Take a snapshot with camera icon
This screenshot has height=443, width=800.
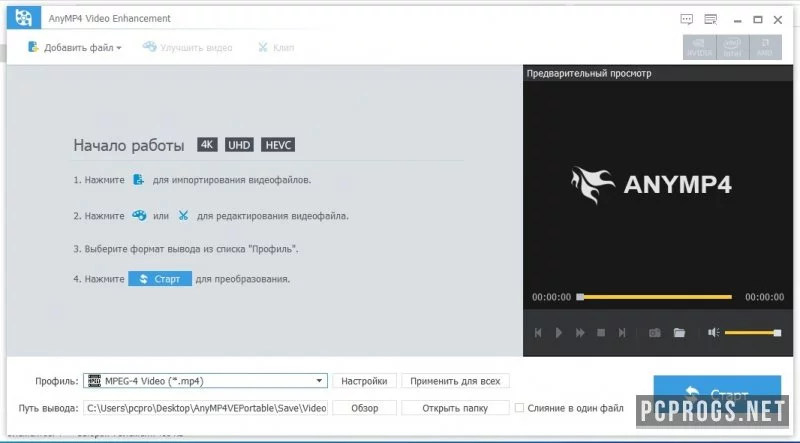655,333
